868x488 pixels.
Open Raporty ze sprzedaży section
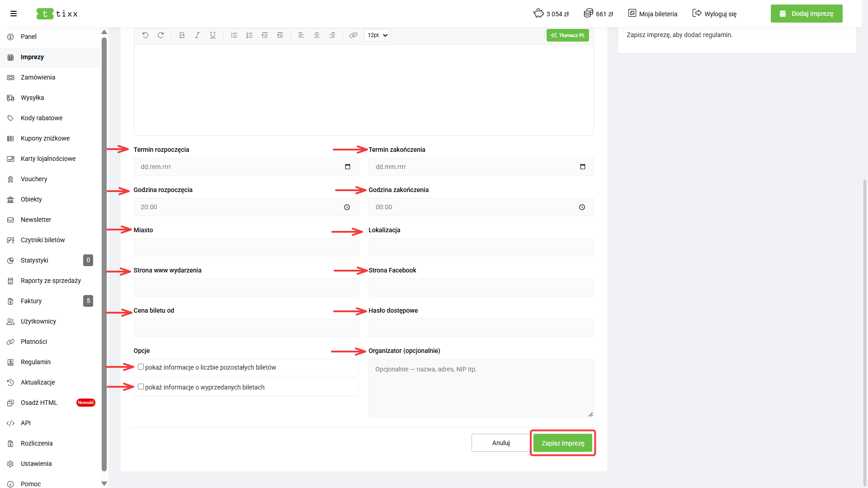point(50,281)
